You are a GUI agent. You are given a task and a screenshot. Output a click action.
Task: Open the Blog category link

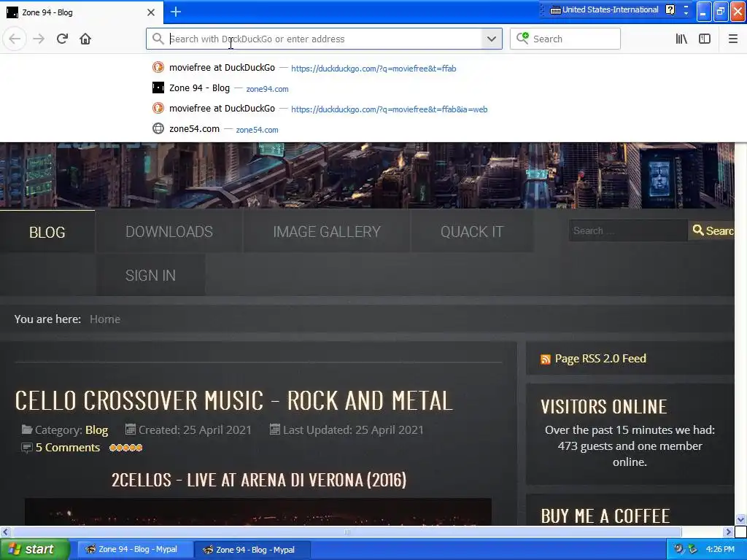pyautogui.click(x=97, y=430)
